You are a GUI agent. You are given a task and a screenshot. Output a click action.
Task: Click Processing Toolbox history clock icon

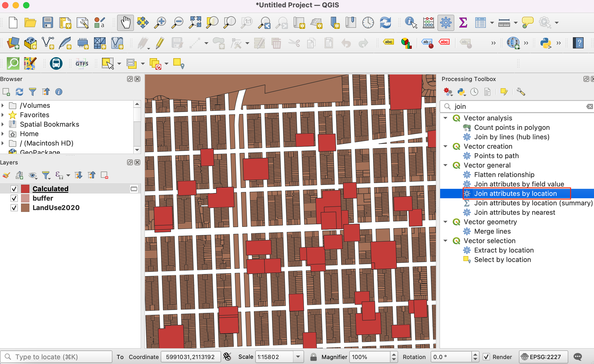474,92
